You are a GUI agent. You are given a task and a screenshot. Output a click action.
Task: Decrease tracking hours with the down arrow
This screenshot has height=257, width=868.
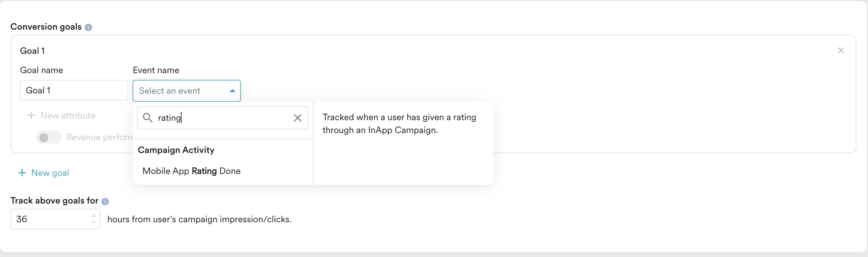coord(94,223)
